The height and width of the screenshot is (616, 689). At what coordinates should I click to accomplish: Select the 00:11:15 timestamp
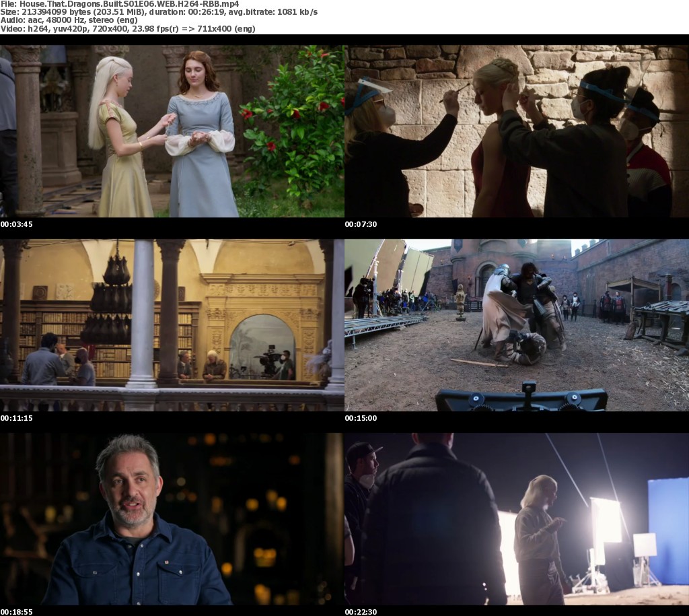(16, 418)
